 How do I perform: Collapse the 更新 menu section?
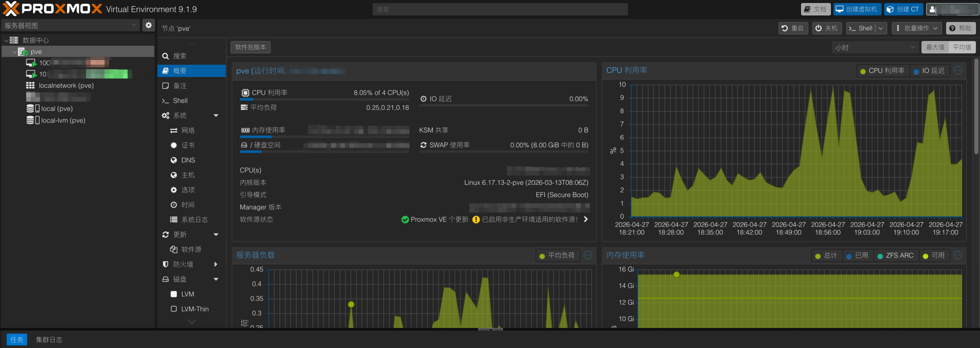tap(216, 235)
